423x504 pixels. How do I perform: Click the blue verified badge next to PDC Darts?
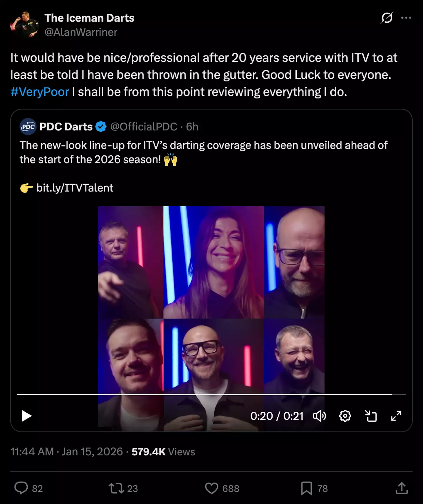coord(101,127)
